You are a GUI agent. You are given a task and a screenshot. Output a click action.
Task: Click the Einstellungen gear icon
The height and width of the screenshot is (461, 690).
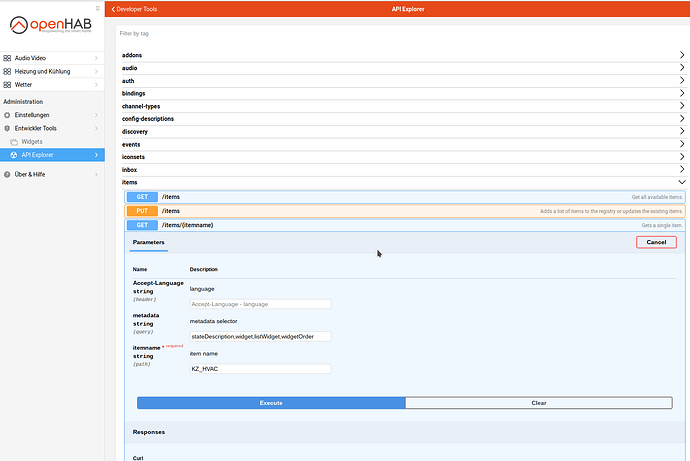click(x=8, y=115)
